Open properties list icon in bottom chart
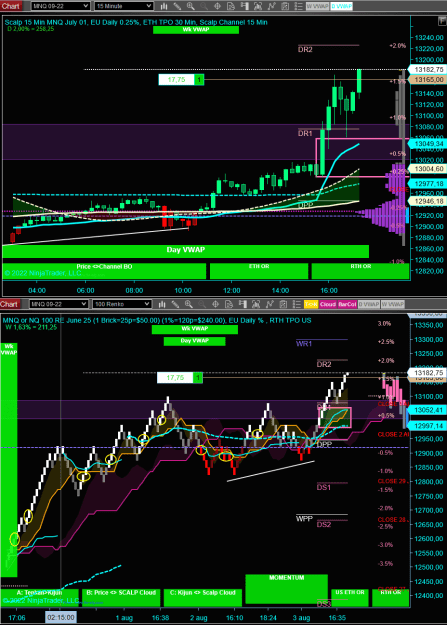 click(x=296, y=304)
